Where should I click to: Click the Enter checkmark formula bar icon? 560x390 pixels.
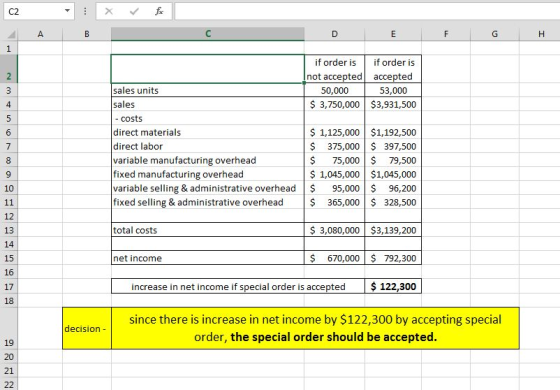pos(134,11)
